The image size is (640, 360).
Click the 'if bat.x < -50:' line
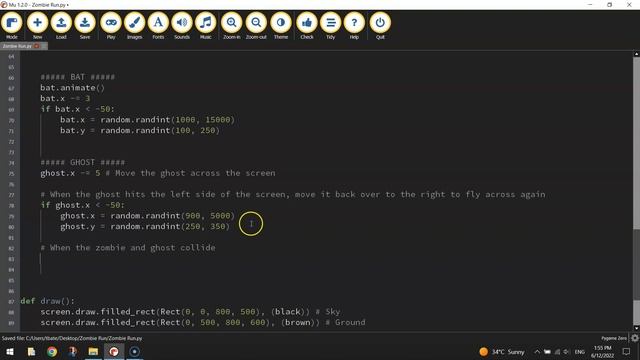tap(78, 109)
